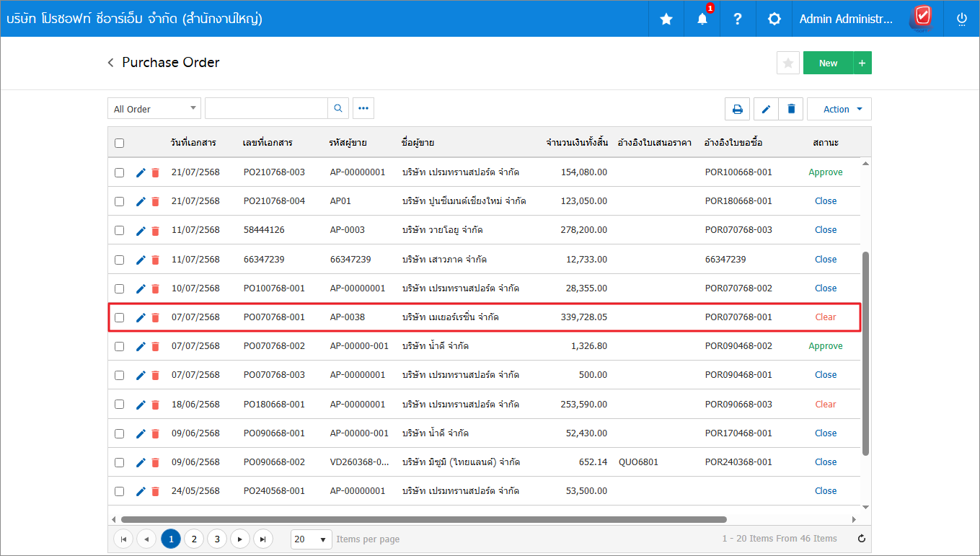980x556 pixels.
Task: Click the green New button
Action: (828, 63)
